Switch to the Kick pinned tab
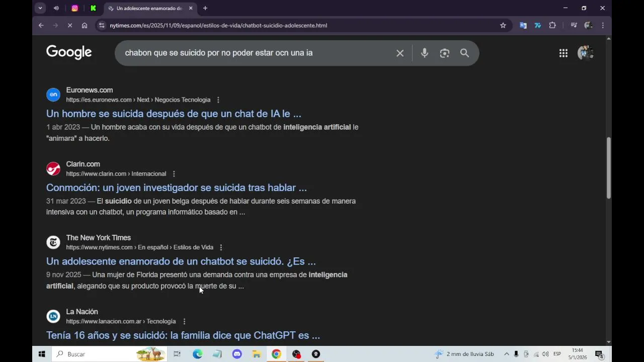Screen dimensions: 644x362 (93, 8)
